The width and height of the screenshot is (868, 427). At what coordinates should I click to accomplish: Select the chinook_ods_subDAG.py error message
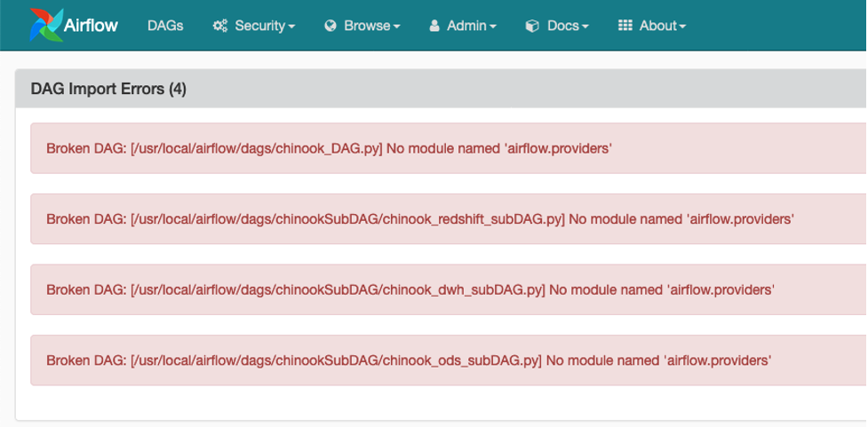[408, 360]
